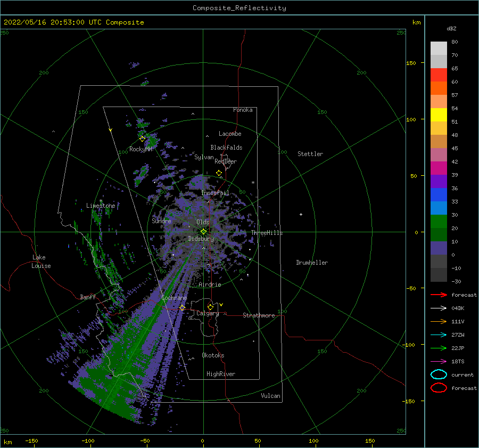Click the Airdrie label
This screenshot has width=479, height=448.
coord(210,284)
